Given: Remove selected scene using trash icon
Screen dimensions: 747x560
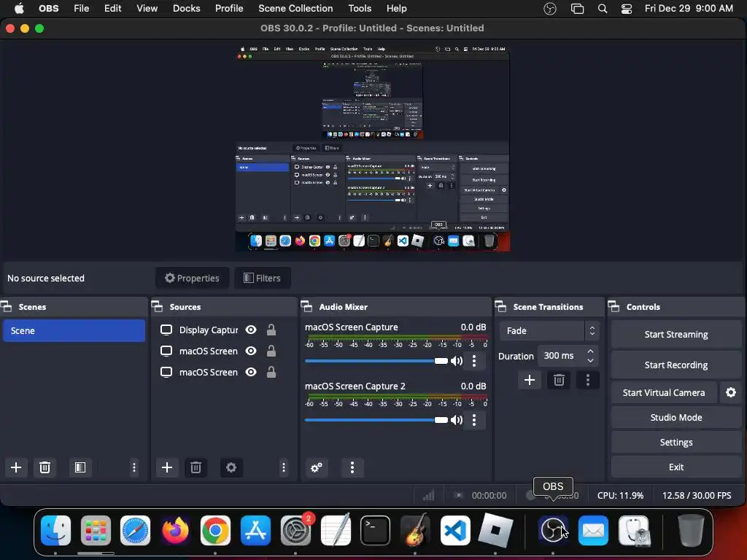Looking at the screenshot, I should pyautogui.click(x=44, y=467).
